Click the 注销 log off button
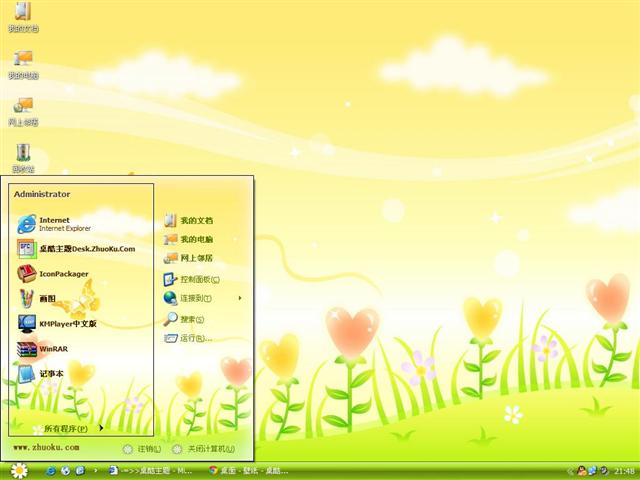The width and height of the screenshot is (640, 480). 142,449
